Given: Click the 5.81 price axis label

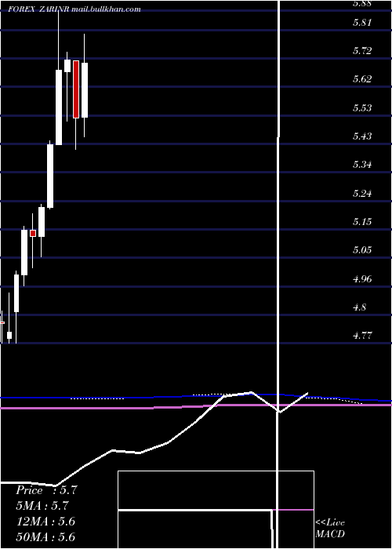Looking at the screenshot, I should point(361,23).
